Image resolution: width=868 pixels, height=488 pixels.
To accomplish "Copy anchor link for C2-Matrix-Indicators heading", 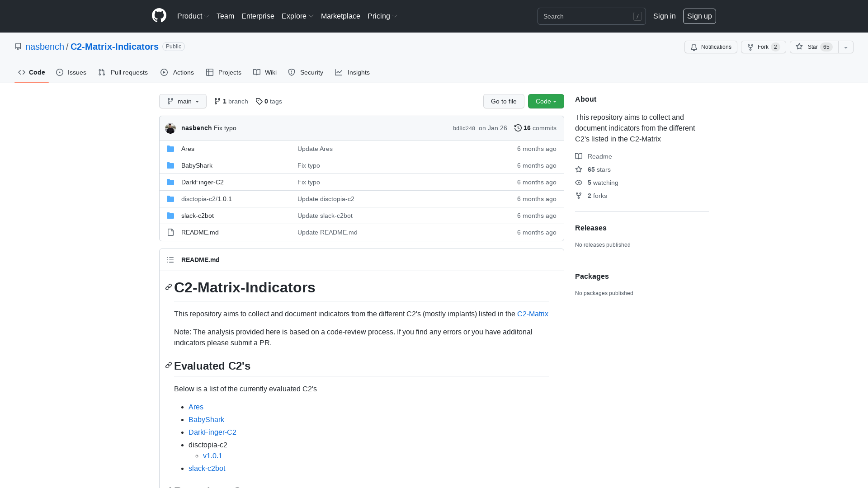I will pyautogui.click(x=169, y=287).
